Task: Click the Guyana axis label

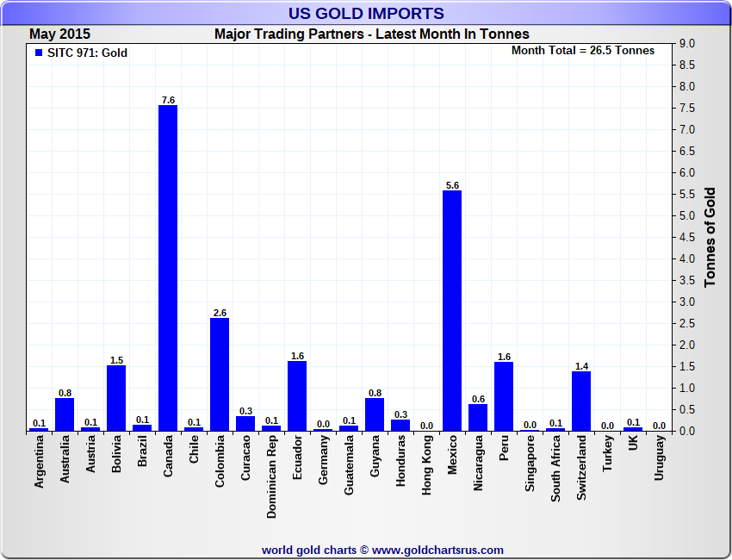Action: 375,457
